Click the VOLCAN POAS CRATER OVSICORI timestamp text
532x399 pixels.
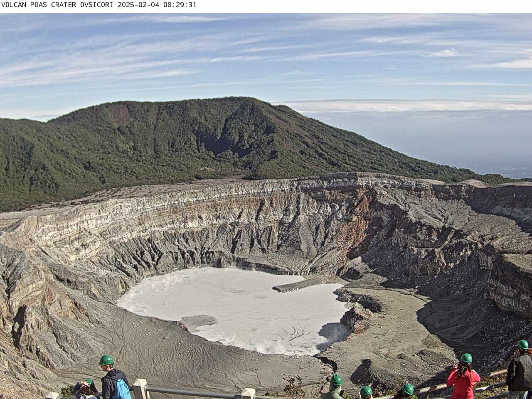[x=99, y=5]
